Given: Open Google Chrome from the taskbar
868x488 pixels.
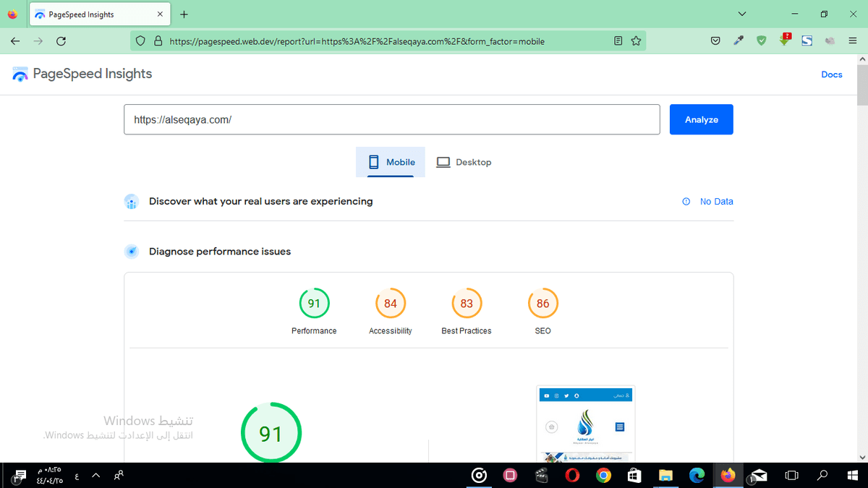Looking at the screenshot, I should click(x=603, y=475).
